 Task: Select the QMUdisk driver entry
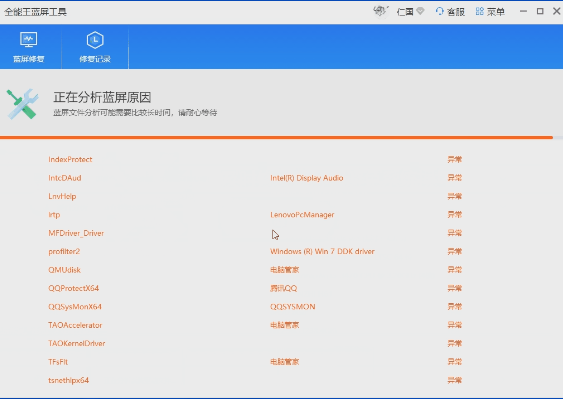pos(64,270)
